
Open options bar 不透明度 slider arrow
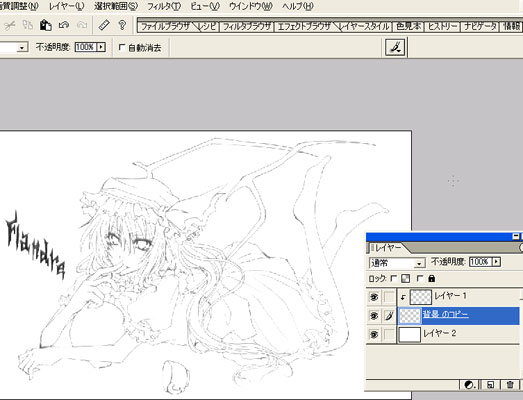[101, 47]
